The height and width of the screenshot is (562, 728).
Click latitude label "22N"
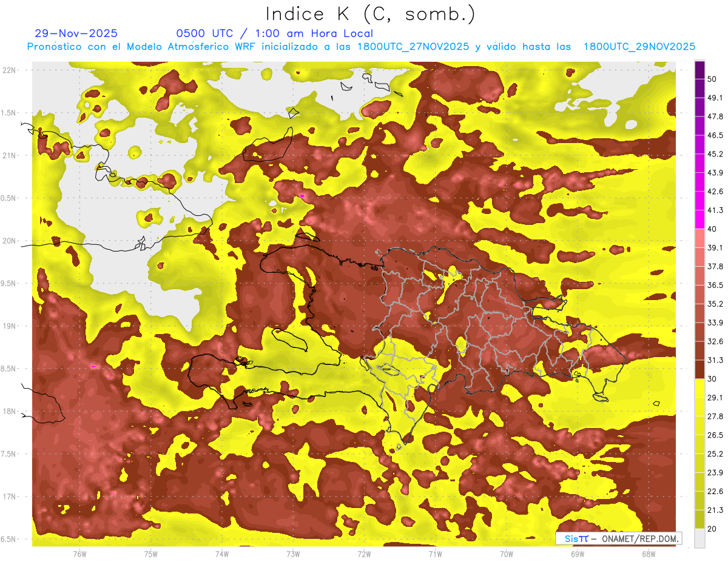click(9, 70)
